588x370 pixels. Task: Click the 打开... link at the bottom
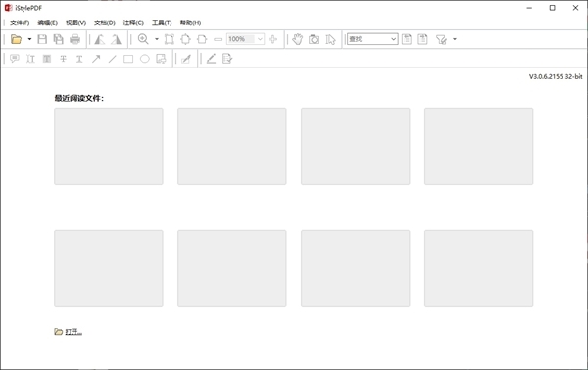tap(73, 332)
